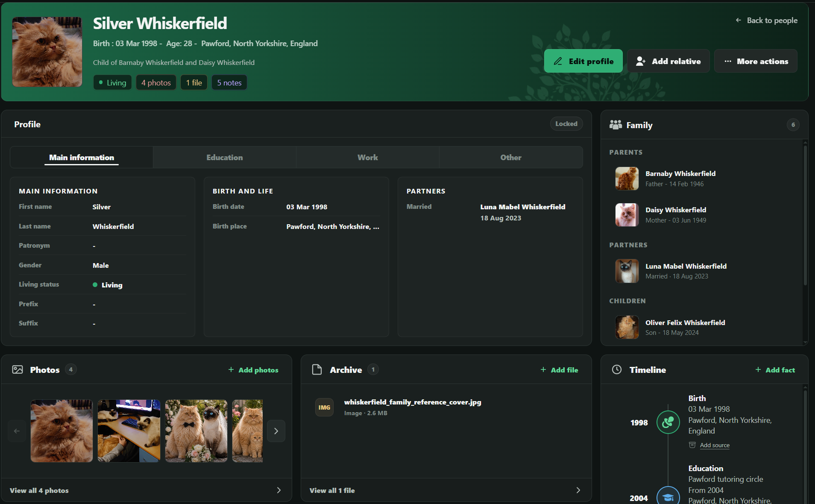Show next photos with right arrow
The width and height of the screenshot is (815, 504).
point(276,431)
